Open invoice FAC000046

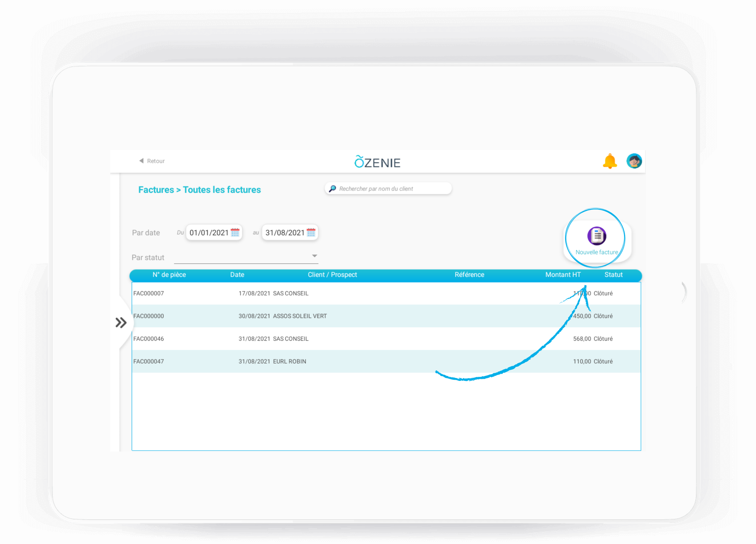pyautogui.click(x=148, y=339)
